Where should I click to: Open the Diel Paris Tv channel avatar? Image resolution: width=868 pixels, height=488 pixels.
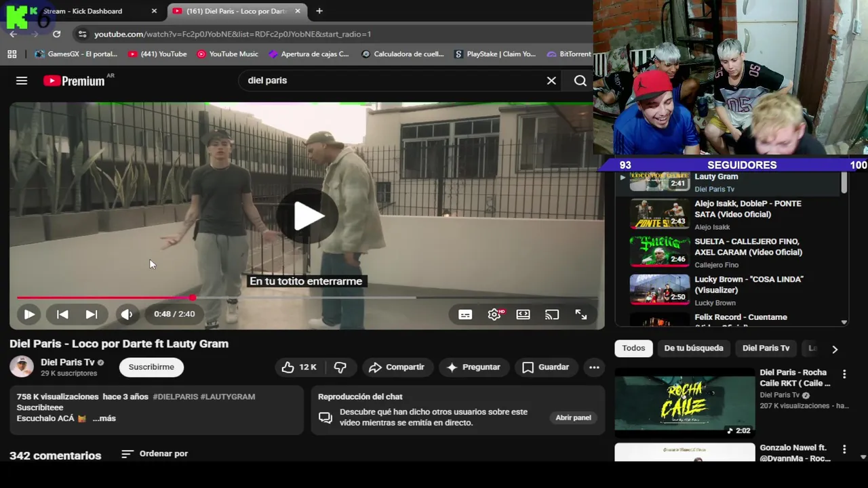point(22,367)
